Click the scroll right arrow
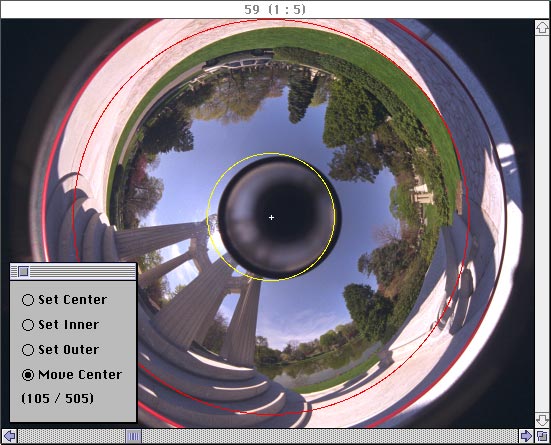The image size is (551, 445). (x=526, y=436)
